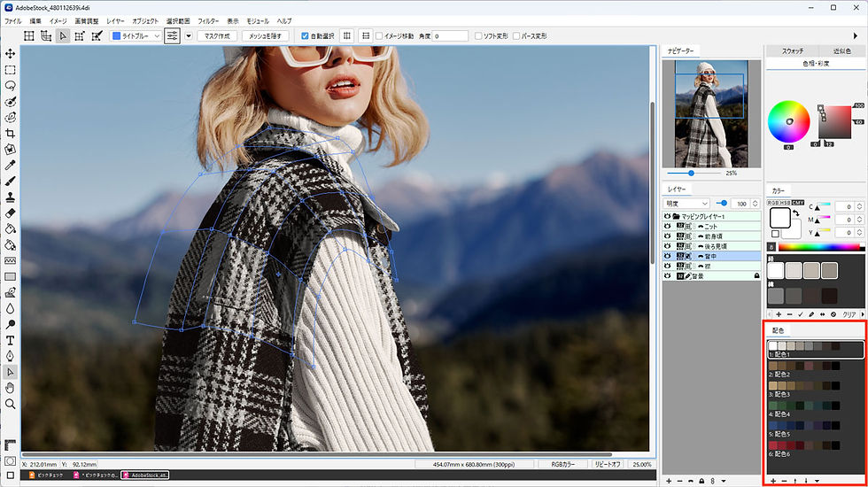Open the ライトブルー mesh color dropdown
This screenshot has height=487, width=868.
click(136, 36)
